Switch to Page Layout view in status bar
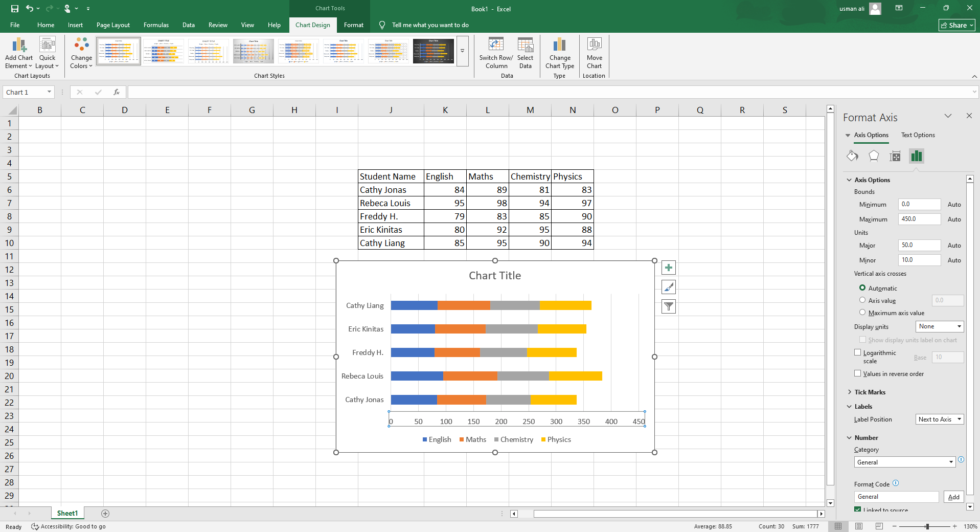 859,526
